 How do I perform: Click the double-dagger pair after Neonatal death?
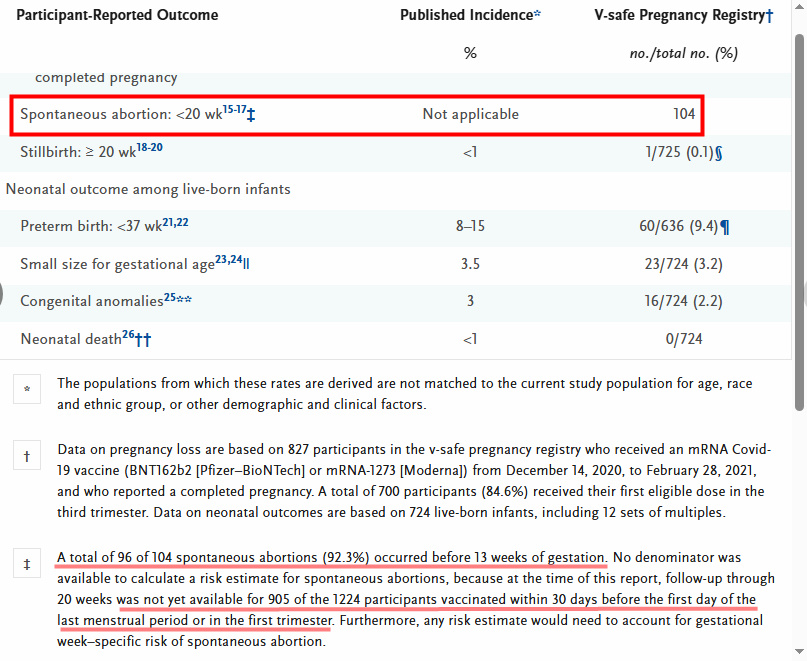[143, 340]
